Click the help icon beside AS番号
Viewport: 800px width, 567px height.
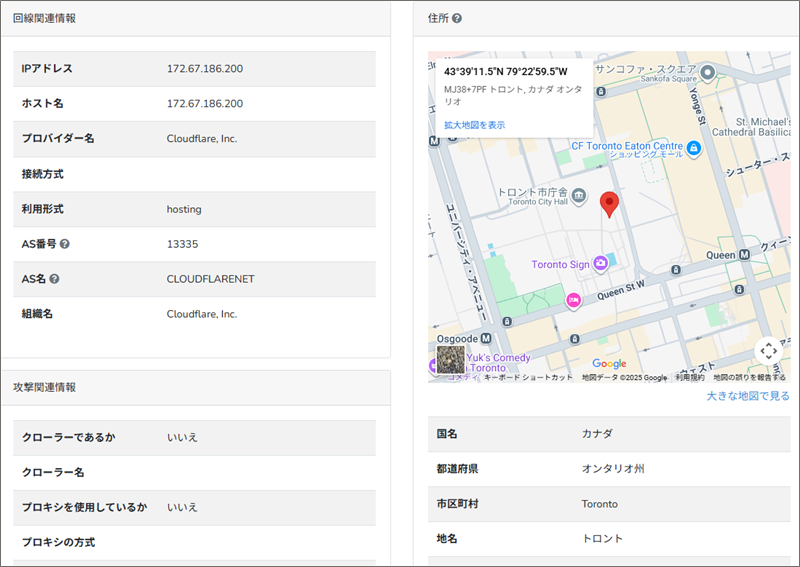(x=65, y=244)
